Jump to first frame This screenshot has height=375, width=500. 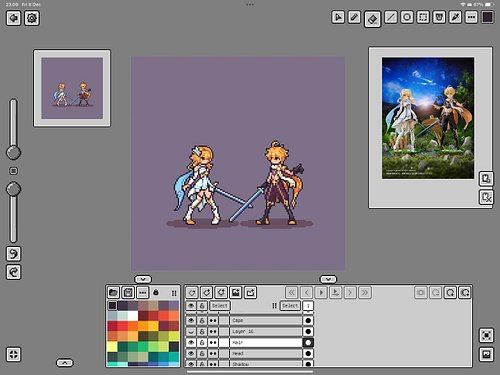coord(292,292)
